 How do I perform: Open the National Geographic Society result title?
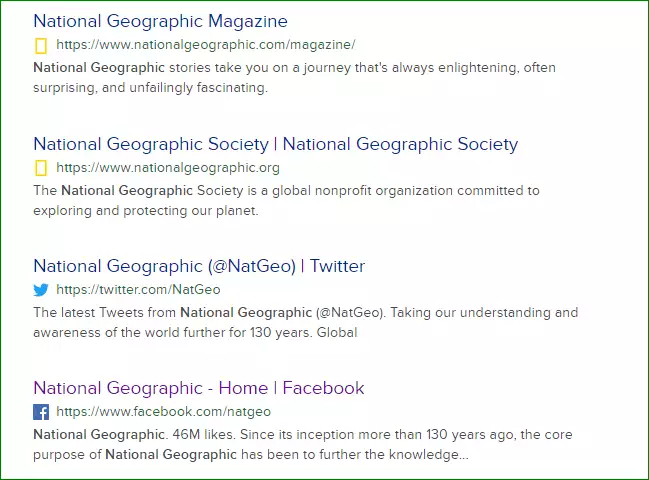(x=275, y=144)
